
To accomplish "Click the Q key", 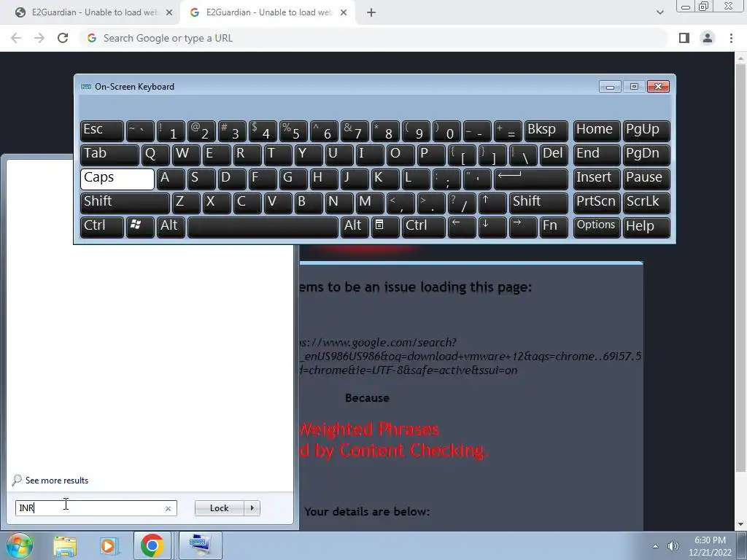I will point(155,155).
